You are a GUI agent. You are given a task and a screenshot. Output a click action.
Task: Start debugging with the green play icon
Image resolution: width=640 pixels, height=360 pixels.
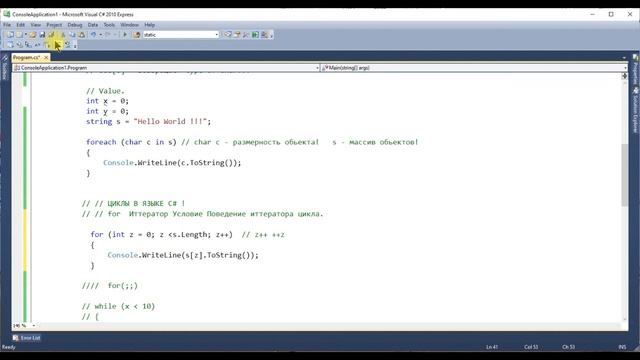pos(125,35)
